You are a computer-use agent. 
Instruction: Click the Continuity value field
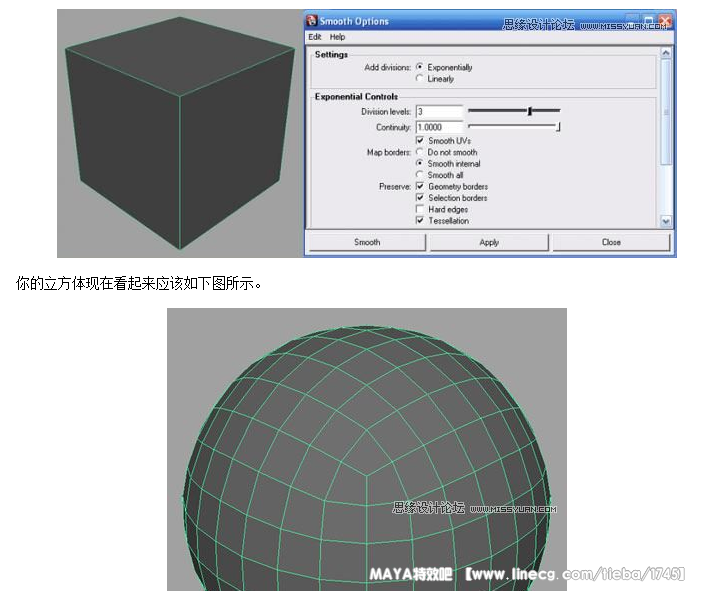(x=439, y=127)
